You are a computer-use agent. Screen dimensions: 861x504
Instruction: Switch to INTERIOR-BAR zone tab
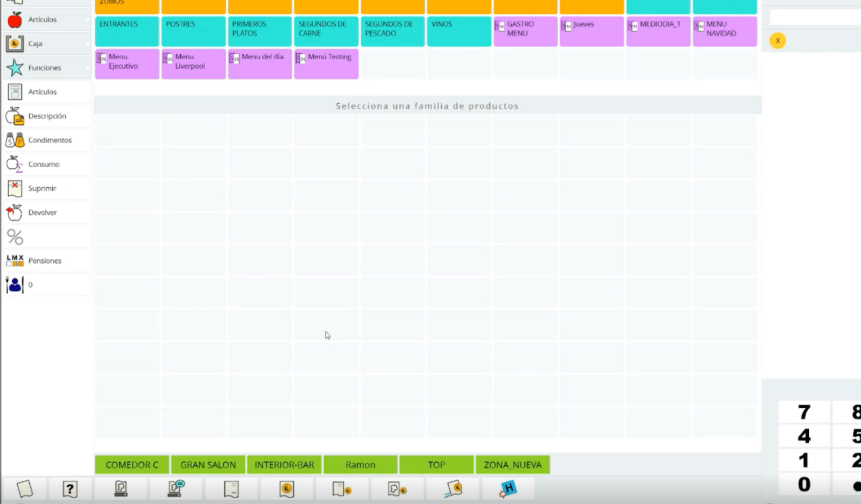pos(284,465)
